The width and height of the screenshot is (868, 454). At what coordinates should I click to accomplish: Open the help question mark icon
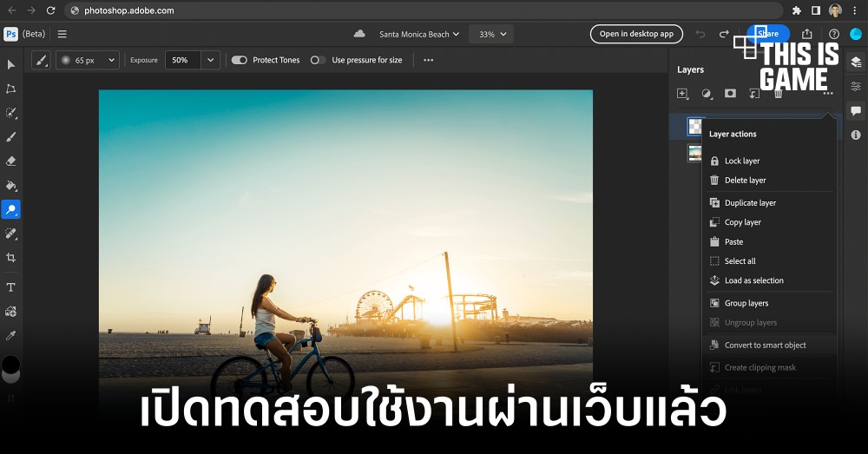point(833,34)
